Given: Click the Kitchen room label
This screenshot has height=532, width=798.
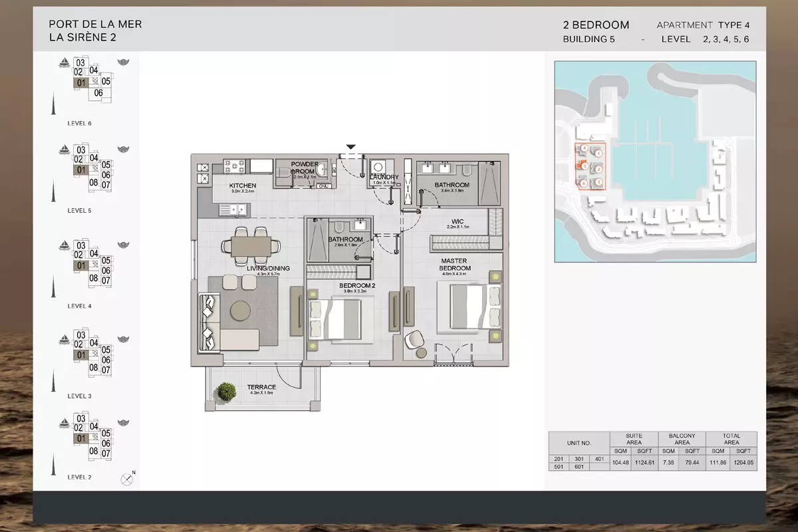Looking at the screenshot, I should [243, 186].
